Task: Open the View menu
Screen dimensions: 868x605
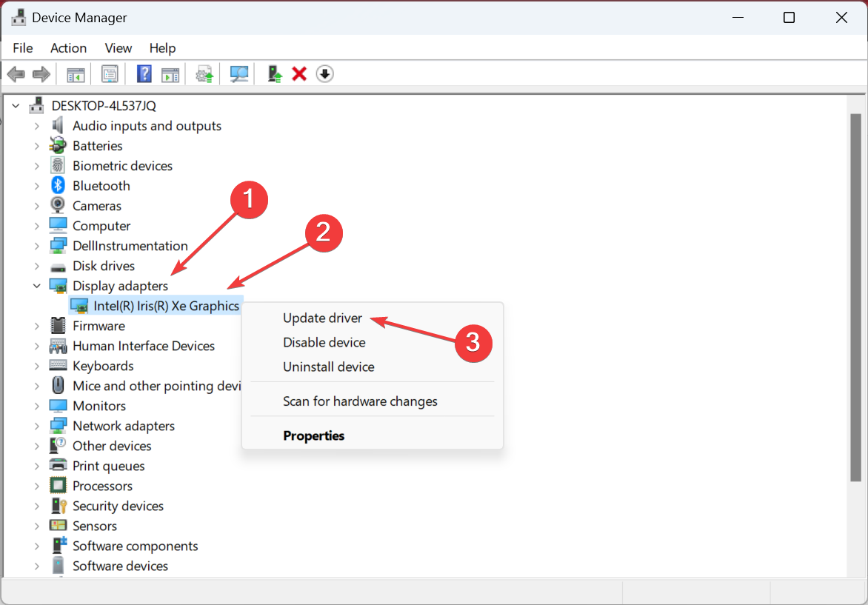Action: (x=118, y=48)
